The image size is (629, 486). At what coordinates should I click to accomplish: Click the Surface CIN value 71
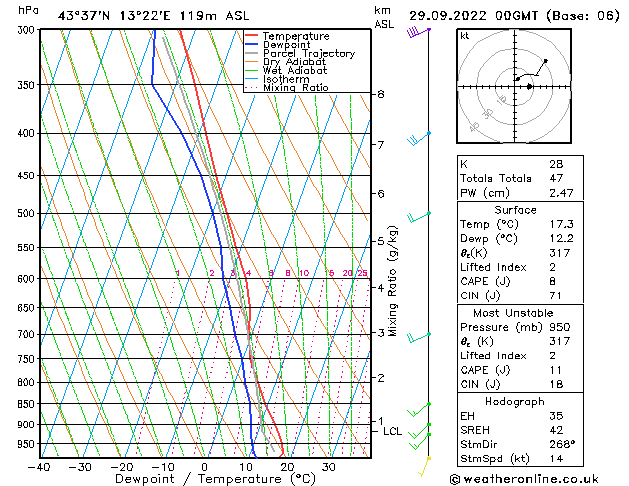pyautogui.click(x=556, y=296)
